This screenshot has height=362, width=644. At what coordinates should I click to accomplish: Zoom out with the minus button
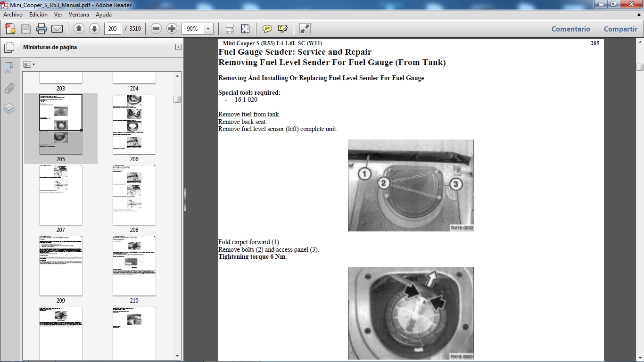pos(157,29)
